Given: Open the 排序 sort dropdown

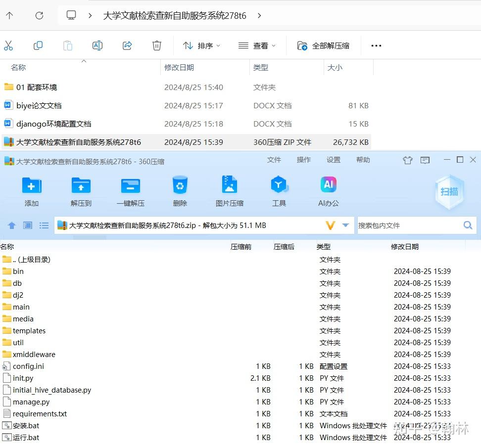Looking at the screenshot, I should 201,45.
